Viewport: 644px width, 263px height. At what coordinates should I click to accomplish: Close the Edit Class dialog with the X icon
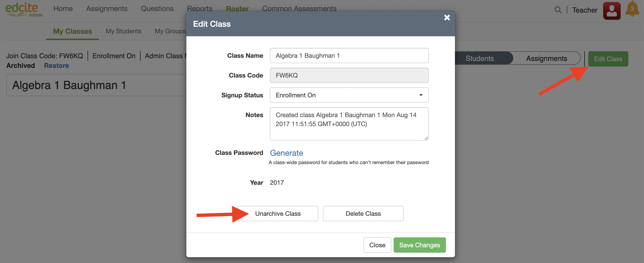(x=447, y=18)
